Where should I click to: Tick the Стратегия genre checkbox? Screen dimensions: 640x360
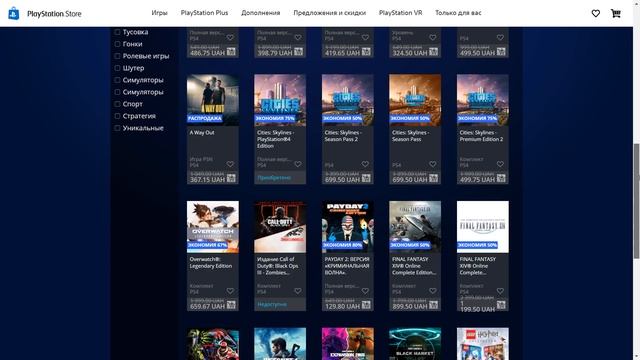[x=118, y=116]
